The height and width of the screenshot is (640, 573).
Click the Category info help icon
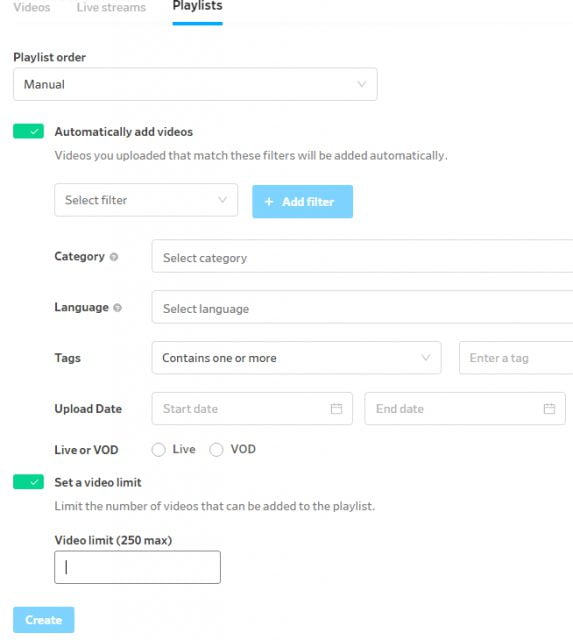pyautogui.click(x=114, y=257)
